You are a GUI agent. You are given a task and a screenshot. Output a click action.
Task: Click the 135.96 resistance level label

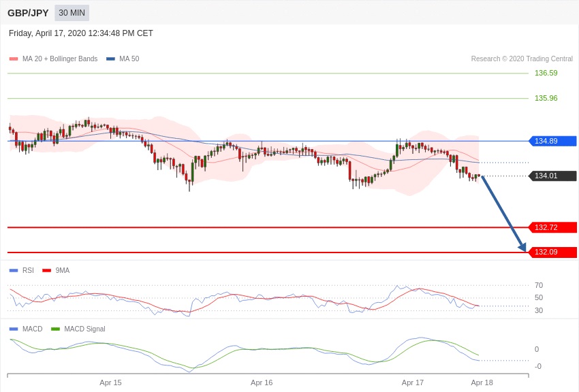[x=546, y=98]
